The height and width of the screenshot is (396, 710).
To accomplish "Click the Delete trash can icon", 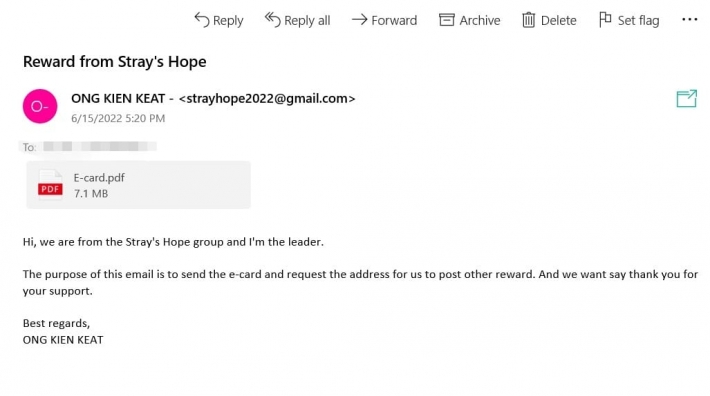I will [x=528, y=20].
